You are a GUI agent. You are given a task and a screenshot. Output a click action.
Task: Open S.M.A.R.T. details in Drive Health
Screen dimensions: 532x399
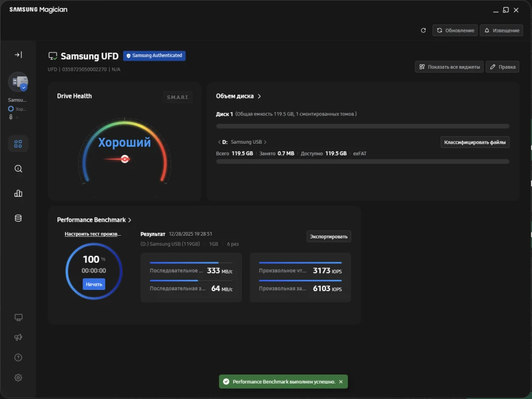click(x=177, y=97)
